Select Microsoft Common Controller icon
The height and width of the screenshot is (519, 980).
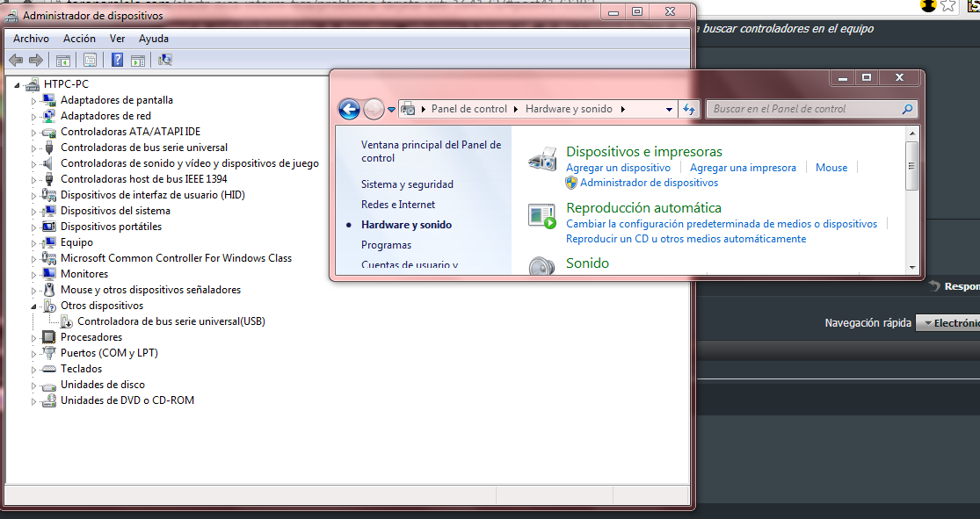(x=48, y=258)
